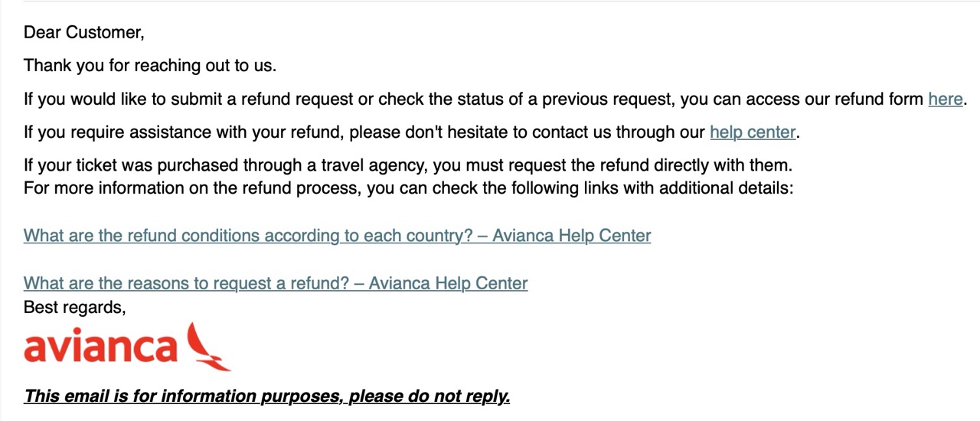980x421 pixels.
Task: Click the "Thank you for reaching out" line
Action: [150, 66]
